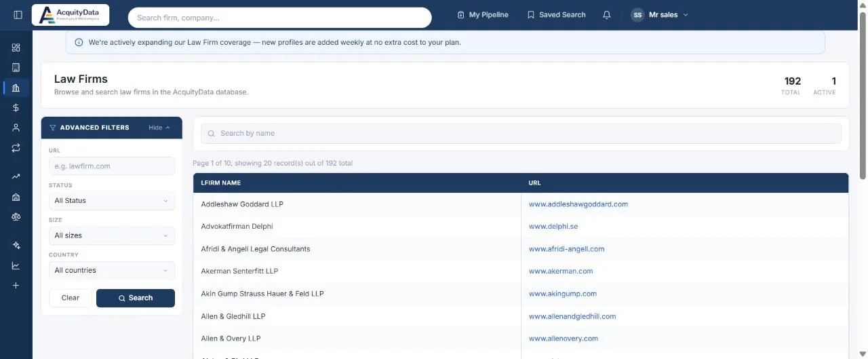Focus the Search by name field
This screenshot has height=359, width=868.
pyautogui.click(x=521, y=134)
